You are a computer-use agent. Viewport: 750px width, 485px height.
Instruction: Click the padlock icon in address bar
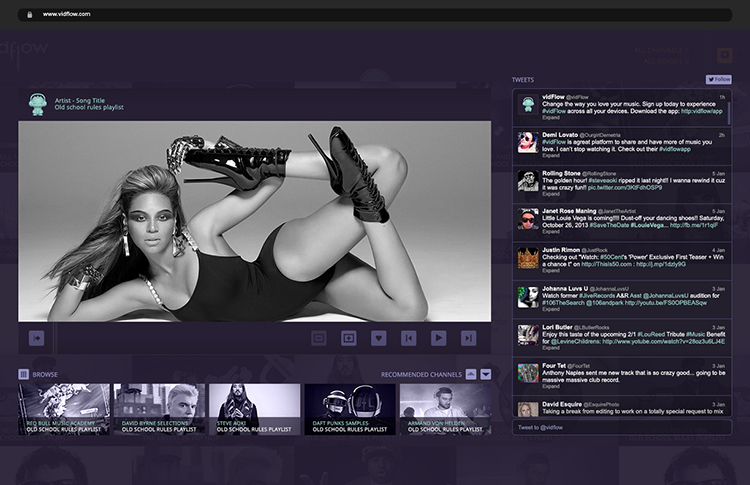click(30, 14)
